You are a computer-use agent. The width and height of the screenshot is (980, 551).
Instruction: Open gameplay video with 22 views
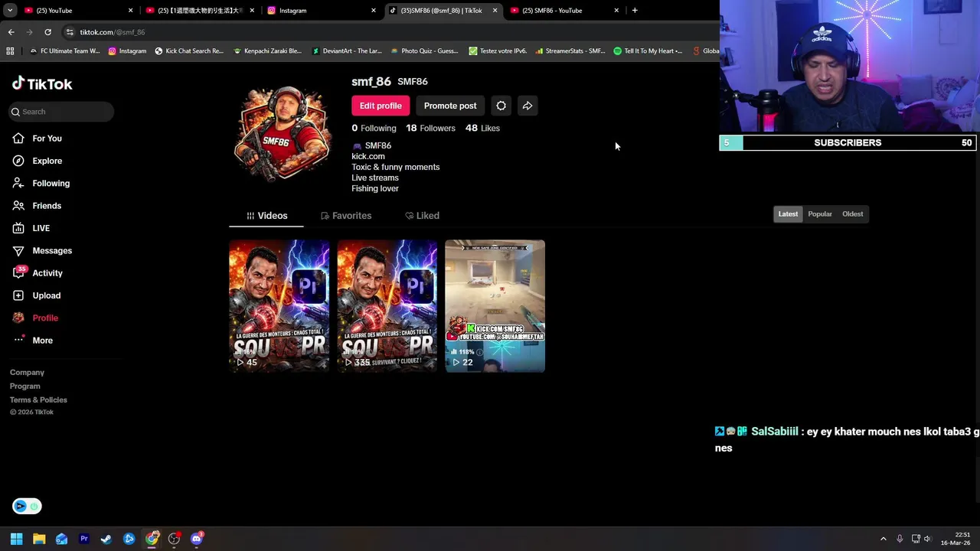[x=495, y=306]
